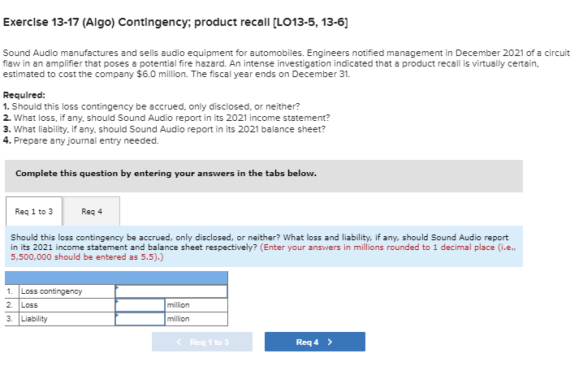Click the million unit beside Loss
This screenshot has width=583, height=392.
(x=179, y=305)
